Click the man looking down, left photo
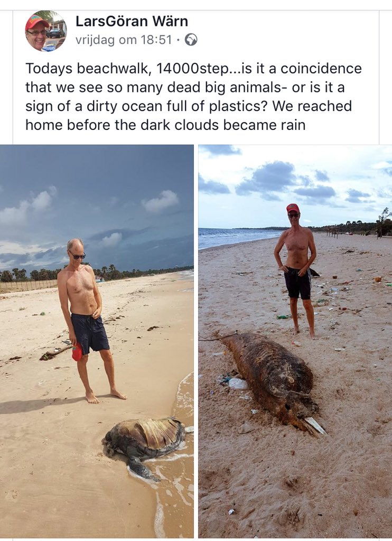 [88, 319]
